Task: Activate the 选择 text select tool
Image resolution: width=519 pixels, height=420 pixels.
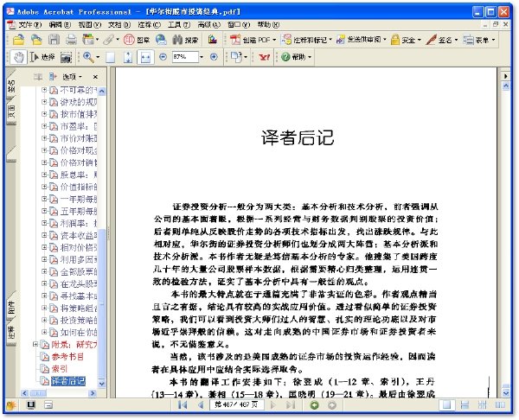Action: (x=42, y=57)
